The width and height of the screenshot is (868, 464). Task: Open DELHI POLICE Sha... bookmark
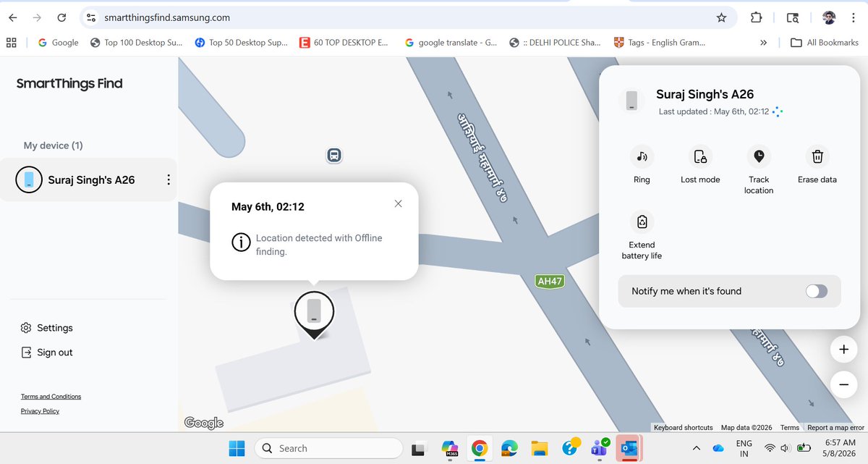pyautogui.click(x=555, y=43)
